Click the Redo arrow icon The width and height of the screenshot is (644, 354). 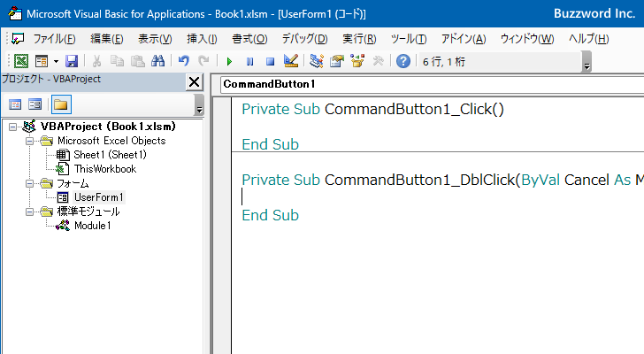click(x=203, y=61)
